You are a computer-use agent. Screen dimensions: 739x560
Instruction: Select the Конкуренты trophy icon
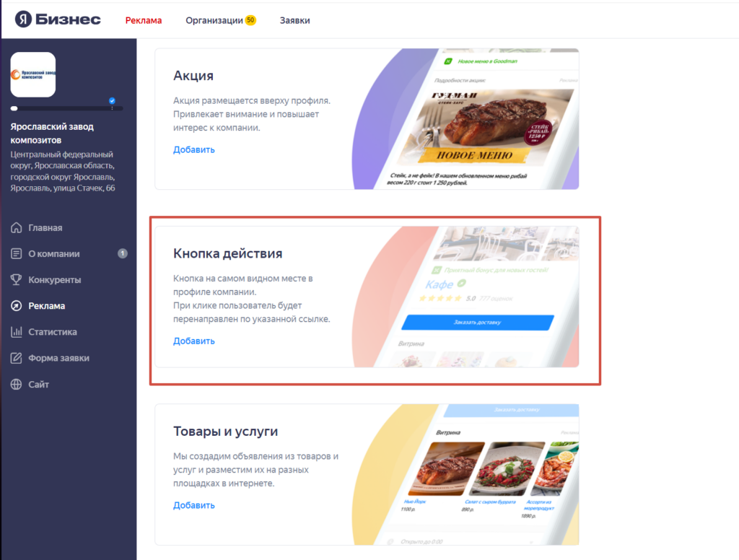(x=16, y=279)
